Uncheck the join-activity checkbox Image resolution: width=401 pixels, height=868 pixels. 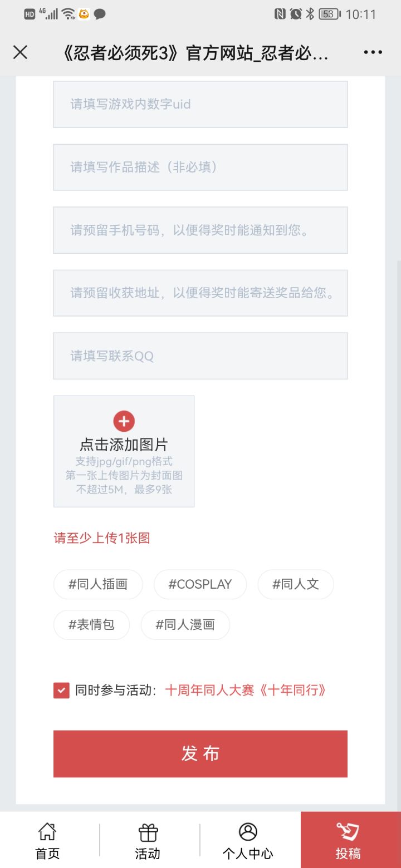[61, 691]
